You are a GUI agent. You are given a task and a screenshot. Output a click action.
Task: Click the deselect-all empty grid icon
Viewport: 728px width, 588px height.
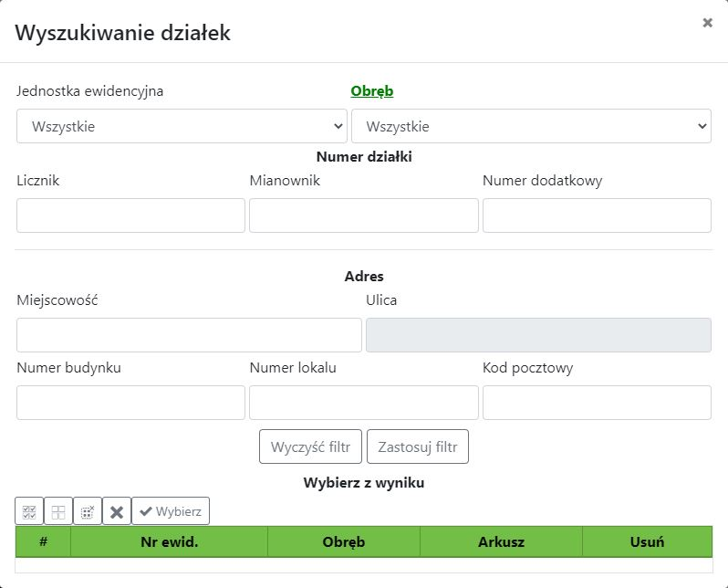coord(58,511)
